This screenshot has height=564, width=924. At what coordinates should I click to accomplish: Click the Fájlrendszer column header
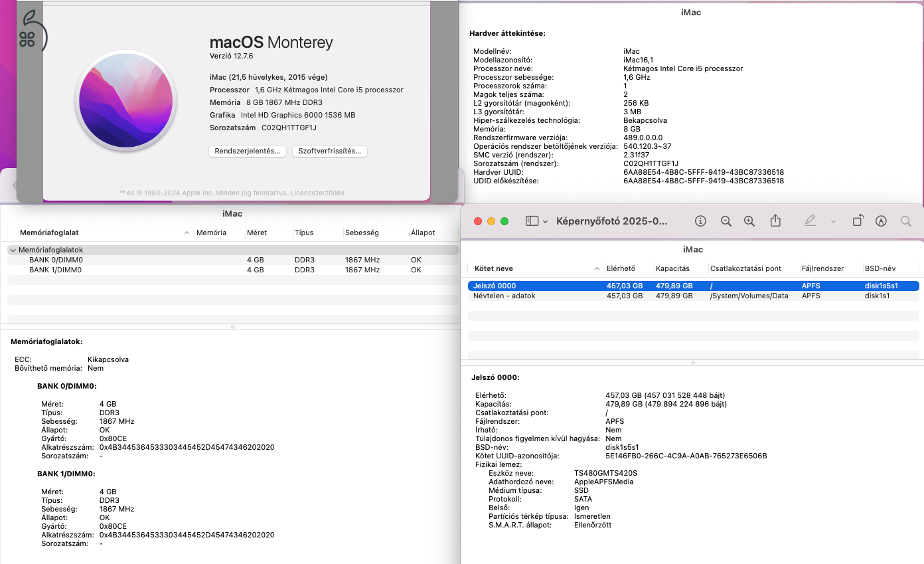coord(822,268)
